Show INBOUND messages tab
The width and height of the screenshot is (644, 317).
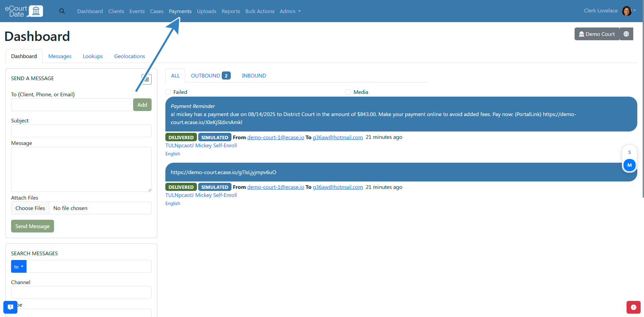[254, 75]
